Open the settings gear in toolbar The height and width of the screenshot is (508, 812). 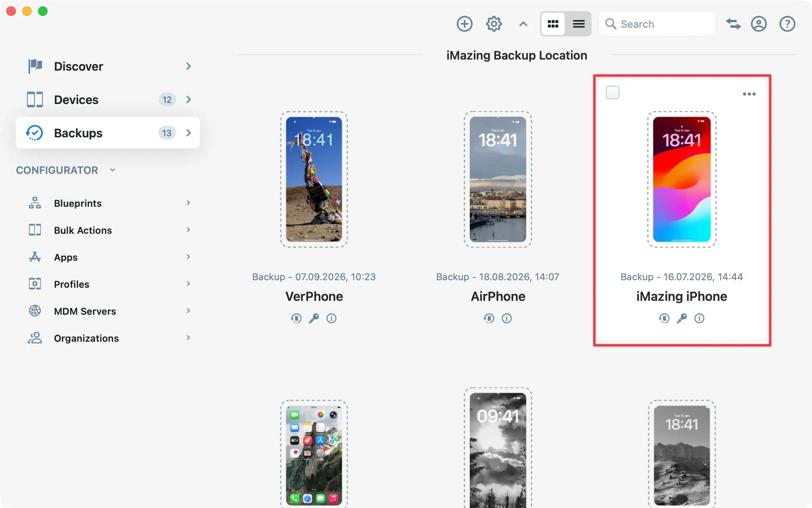(494, 24)
